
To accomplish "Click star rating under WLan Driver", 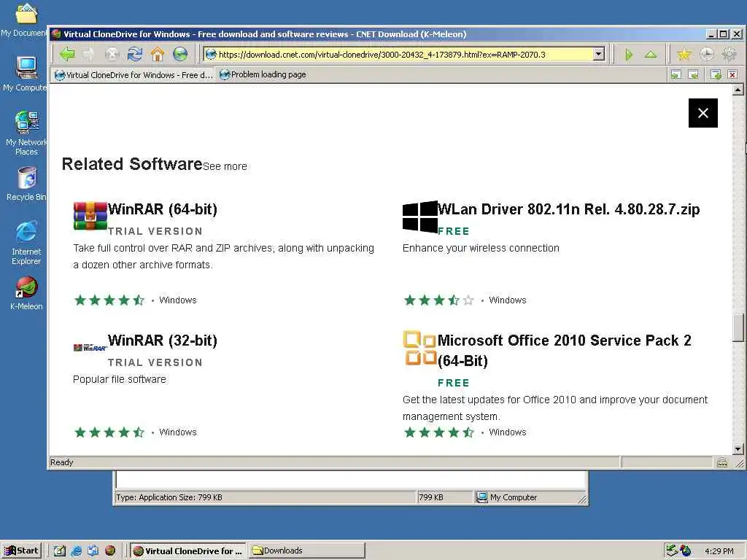I will [x=438, y=300].
